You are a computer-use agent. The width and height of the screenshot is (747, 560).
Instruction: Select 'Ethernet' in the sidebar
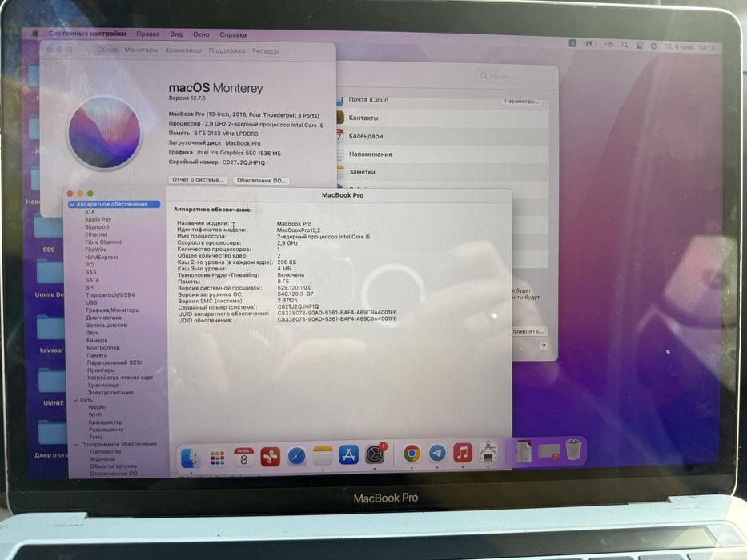coord(96,234)
